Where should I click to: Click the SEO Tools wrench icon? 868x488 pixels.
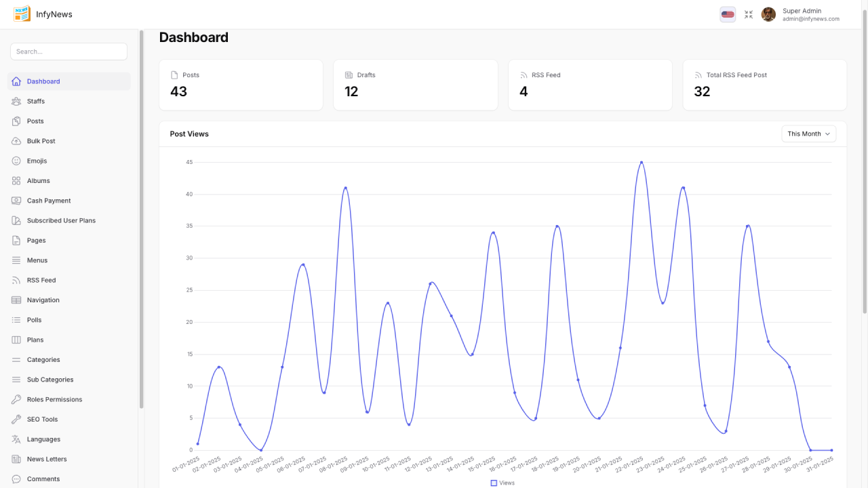click(16, 420)
